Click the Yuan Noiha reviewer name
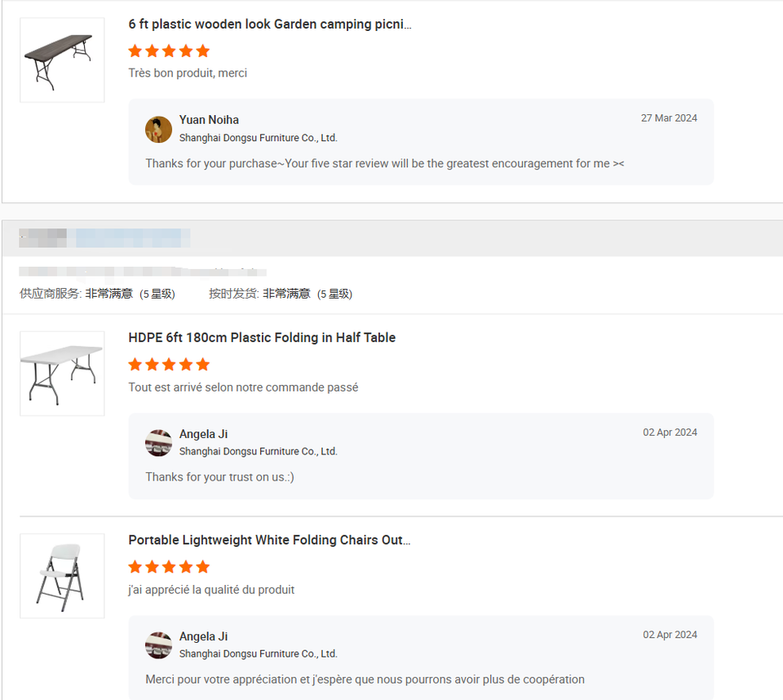 point(209,120)
